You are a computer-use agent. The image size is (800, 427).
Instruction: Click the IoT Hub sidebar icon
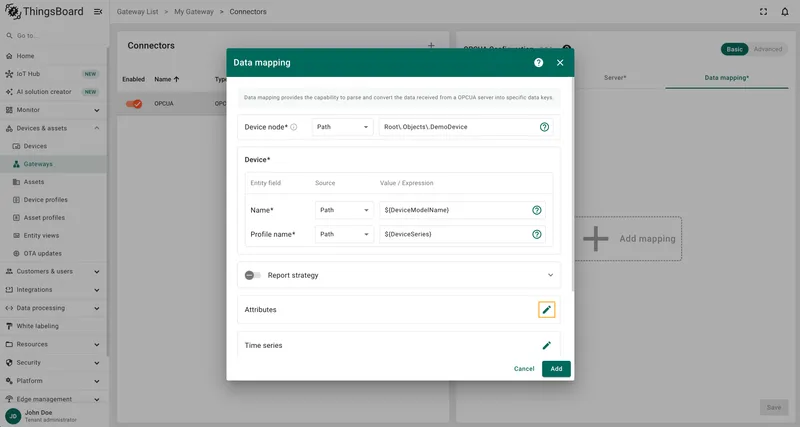9,74
